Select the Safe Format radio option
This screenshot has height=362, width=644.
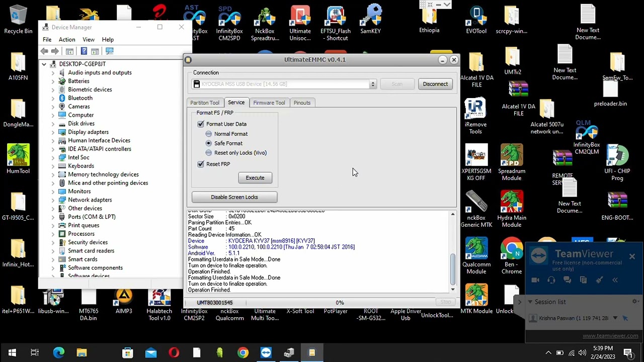point(209,143)
